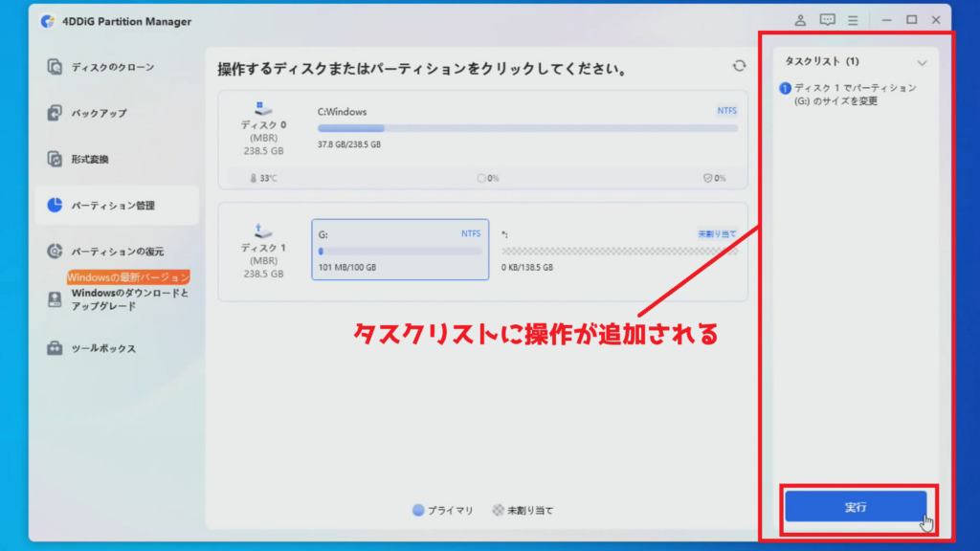Screen dimensions: 980x551
Task: Select the G: NTFS partition on disk 1
Action: [x=400, y=250]
